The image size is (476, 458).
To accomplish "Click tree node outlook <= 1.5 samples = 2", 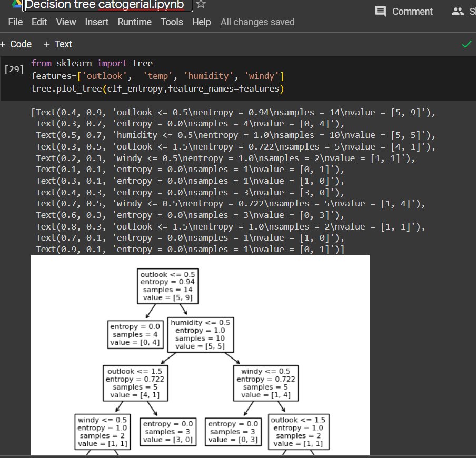I will point(299,432).
